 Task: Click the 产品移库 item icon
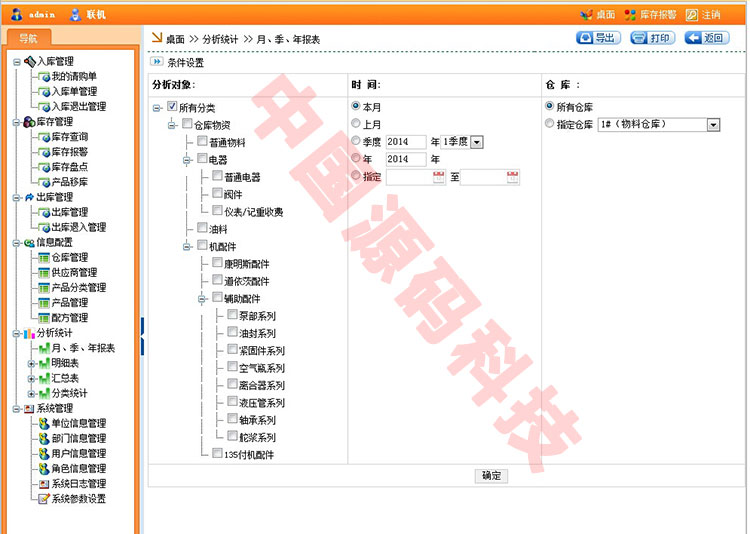[x=44, y=182]
